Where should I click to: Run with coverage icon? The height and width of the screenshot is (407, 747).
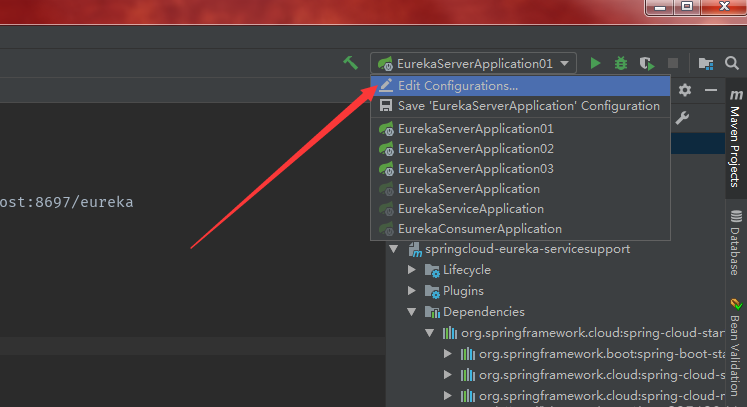pyautogui.click(x=646, y=63)
